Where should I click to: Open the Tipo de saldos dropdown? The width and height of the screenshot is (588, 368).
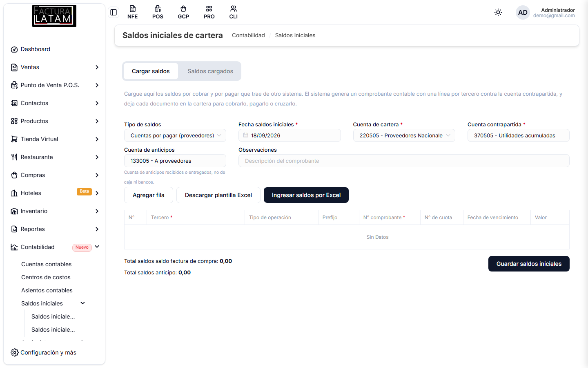pos(175,135)
